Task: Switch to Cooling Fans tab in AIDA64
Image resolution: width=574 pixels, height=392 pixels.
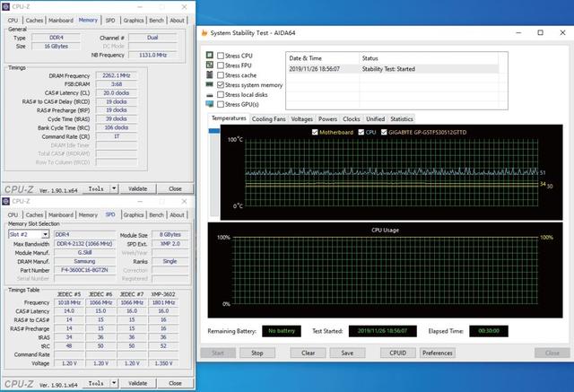Action: click(269, 119)
